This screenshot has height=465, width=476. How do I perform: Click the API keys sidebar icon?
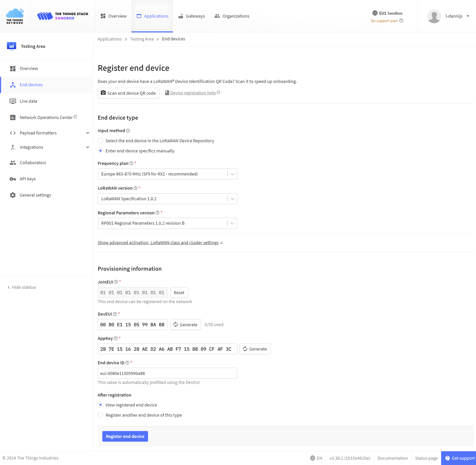pyautogui.click(x=13, y=179)
